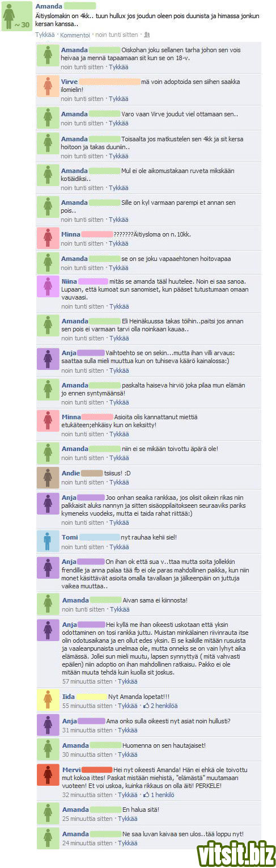Click thumbs-up icon beside '2 henkilöä'
This screenshot has height=868, width=276.
[146, 706]
